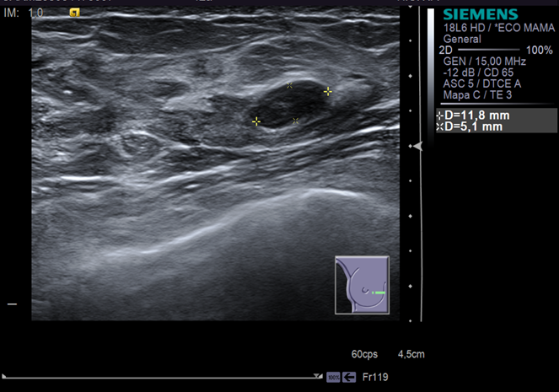Viewport: 559px width, 392px height.
Task: Click the yellow marker icon beside IM: 1.0
Action: coord(74,13)
